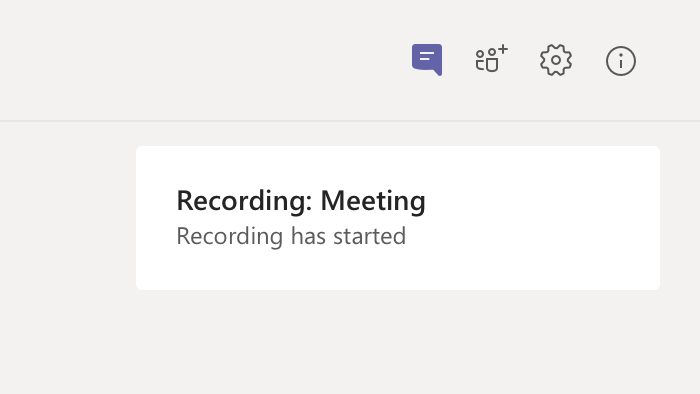Image resolution: width=700 pixels, height=394 pixels.
Task: Click the plus sign on participants icon
Action: point(503,49)
